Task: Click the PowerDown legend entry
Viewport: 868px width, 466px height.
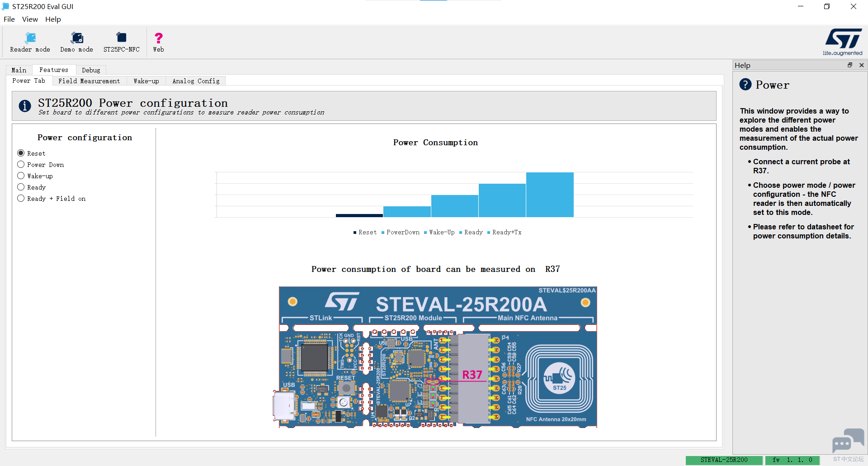Action: point(401,232)
